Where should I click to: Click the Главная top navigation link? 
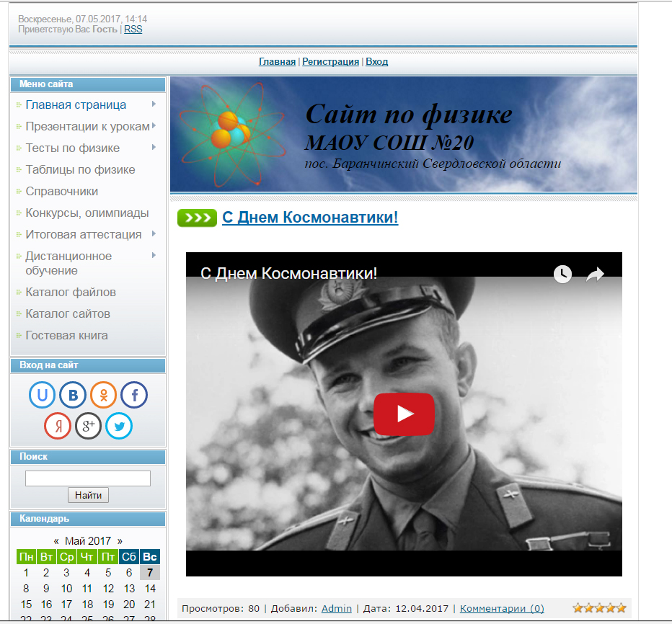tap(278, 62)
